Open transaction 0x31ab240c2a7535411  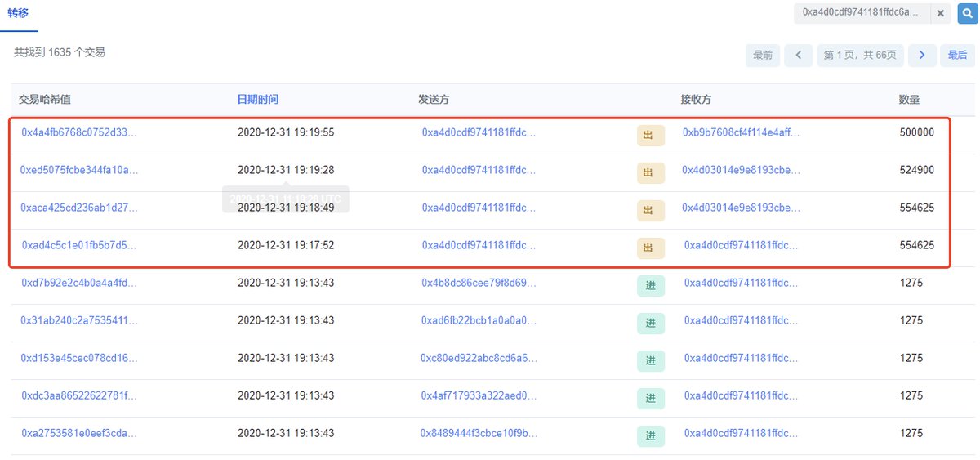coord(80,320)
